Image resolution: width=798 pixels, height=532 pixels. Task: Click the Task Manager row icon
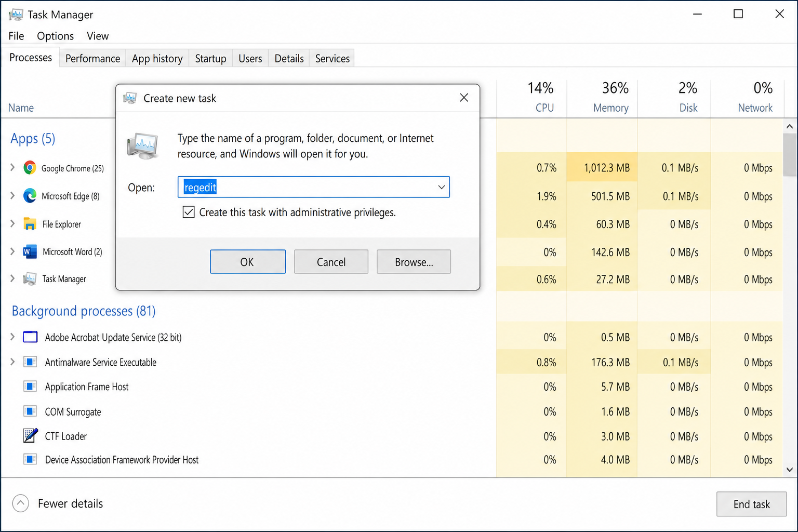(30, 279)
